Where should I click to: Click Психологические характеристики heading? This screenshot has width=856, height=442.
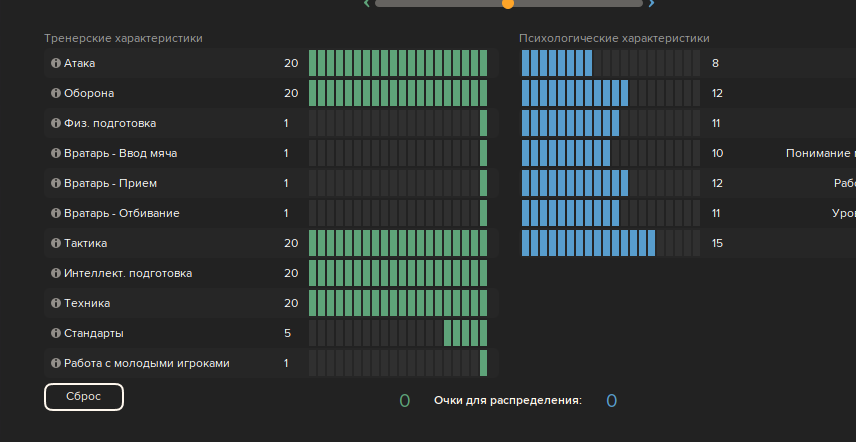(614, 38)
